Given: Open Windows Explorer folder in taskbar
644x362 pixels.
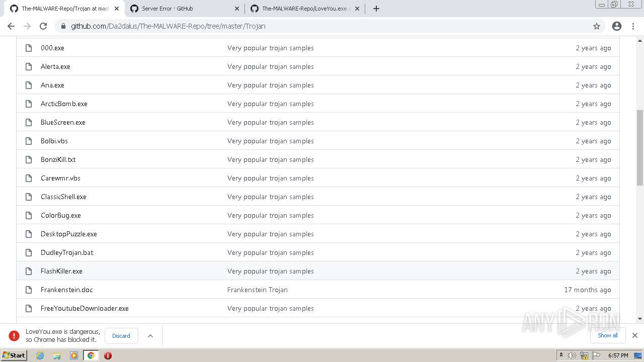Looking at the screenshot, I should 57,355.
